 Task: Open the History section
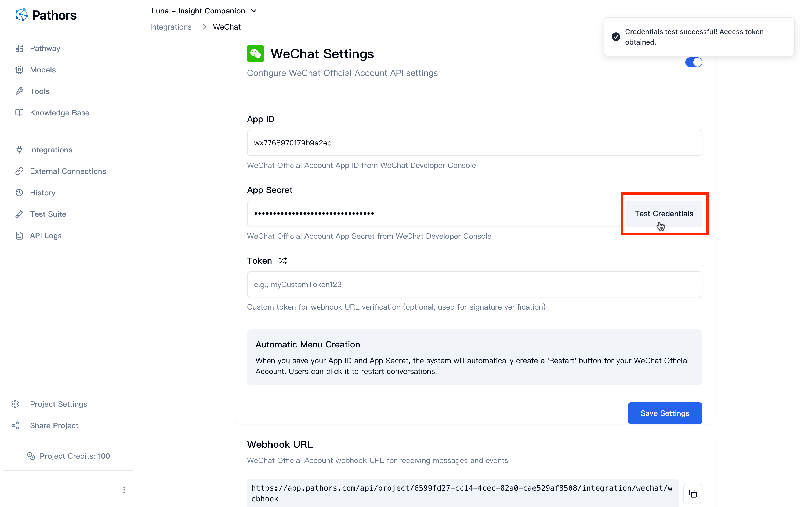click(42, 193)
